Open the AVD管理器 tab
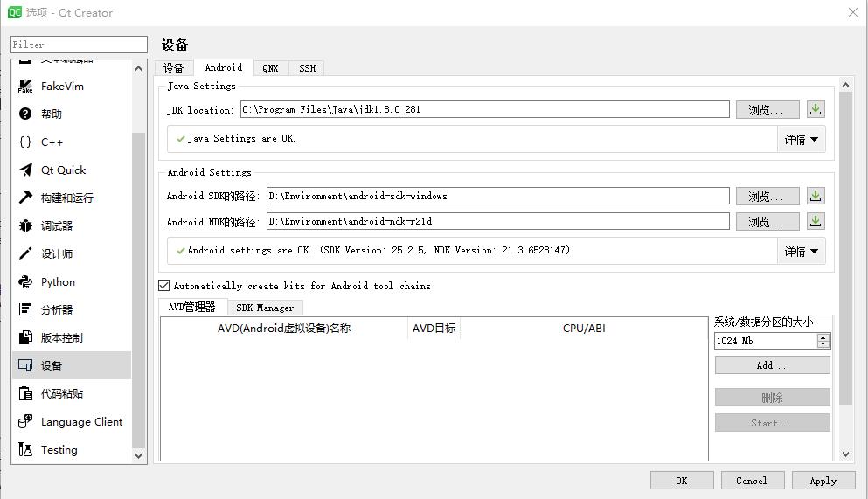This screenshot has width=868, height=499. pyautogui.click(x=192, y=307)
